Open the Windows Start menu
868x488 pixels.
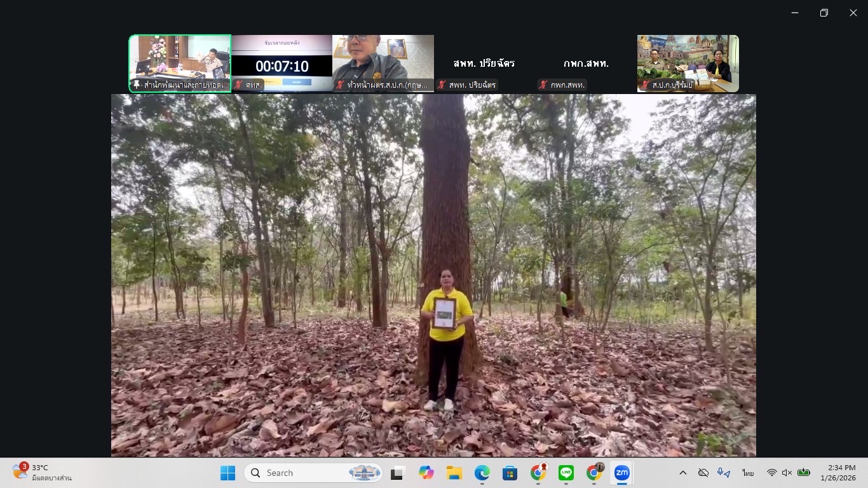pos(227,473)
